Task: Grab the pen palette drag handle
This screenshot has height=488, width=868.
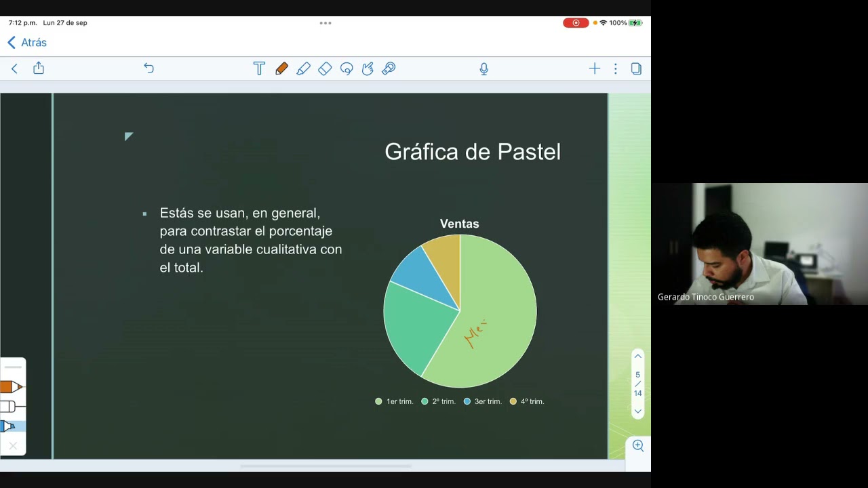Action: coord(13,367)
